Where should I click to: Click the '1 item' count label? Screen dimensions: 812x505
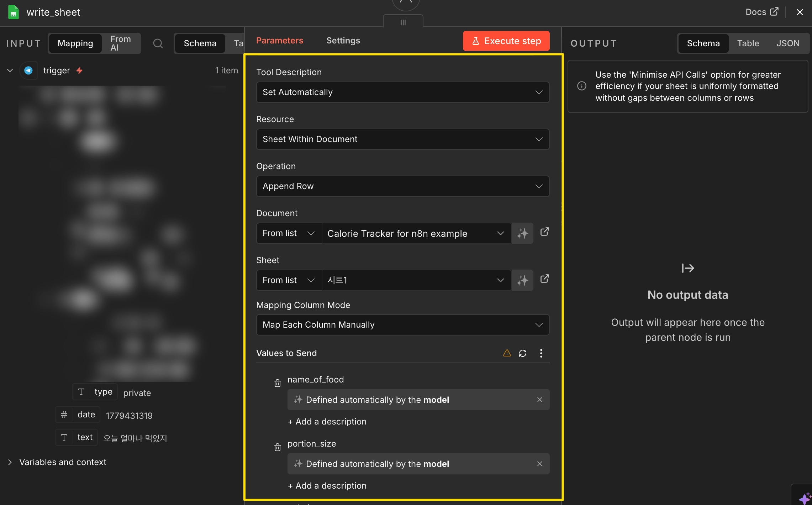click(227, 71)
